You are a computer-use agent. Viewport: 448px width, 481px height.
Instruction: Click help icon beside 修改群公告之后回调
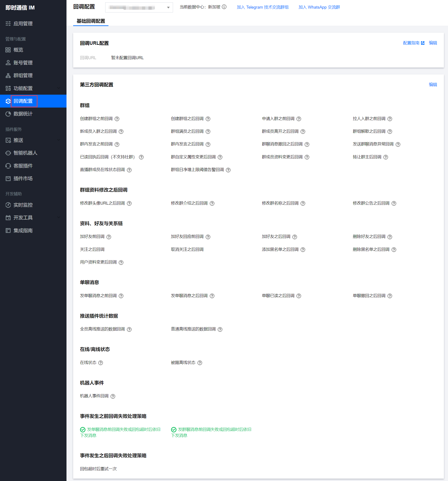pyautogui.click(x=394, y=203)
